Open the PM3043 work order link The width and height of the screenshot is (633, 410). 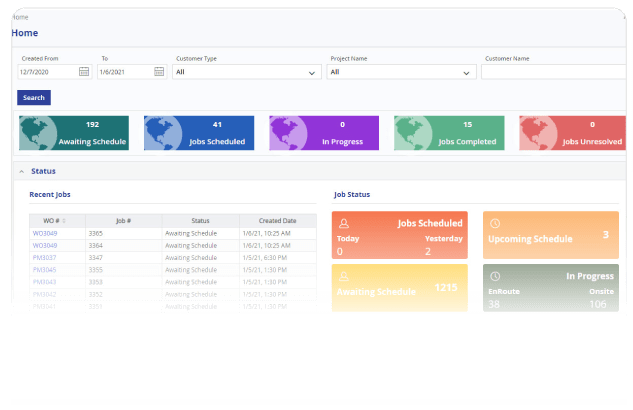pos(44,282)
